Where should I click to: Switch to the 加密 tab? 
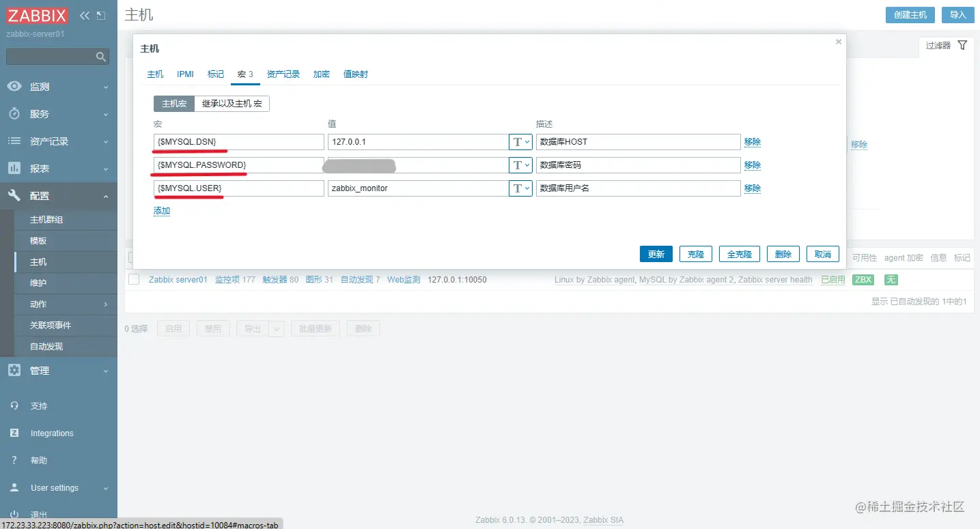tap(322, 74)
